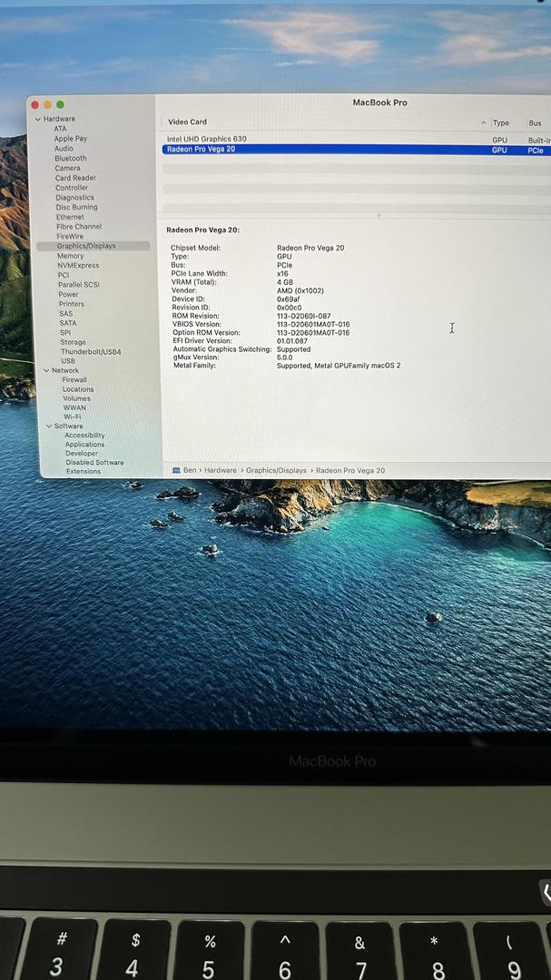Click the Vendor value AMD (0x1002)
Viewport: 551px width, 980px height.
(x=300, y=290)
